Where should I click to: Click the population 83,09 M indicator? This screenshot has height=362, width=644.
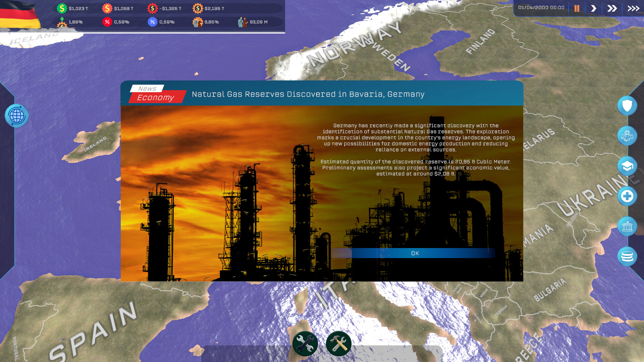tap(243, 22)
